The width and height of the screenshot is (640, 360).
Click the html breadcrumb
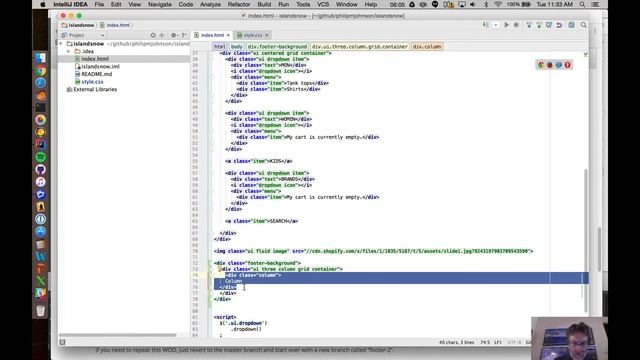click(220, 47)
